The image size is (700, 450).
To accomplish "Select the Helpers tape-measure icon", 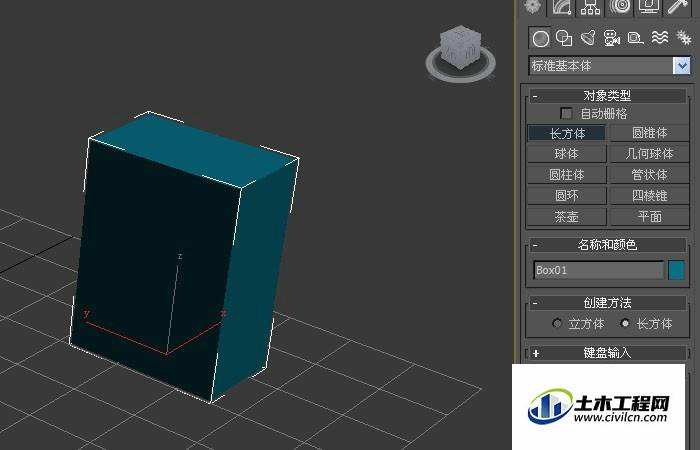I will coord(635,38).
